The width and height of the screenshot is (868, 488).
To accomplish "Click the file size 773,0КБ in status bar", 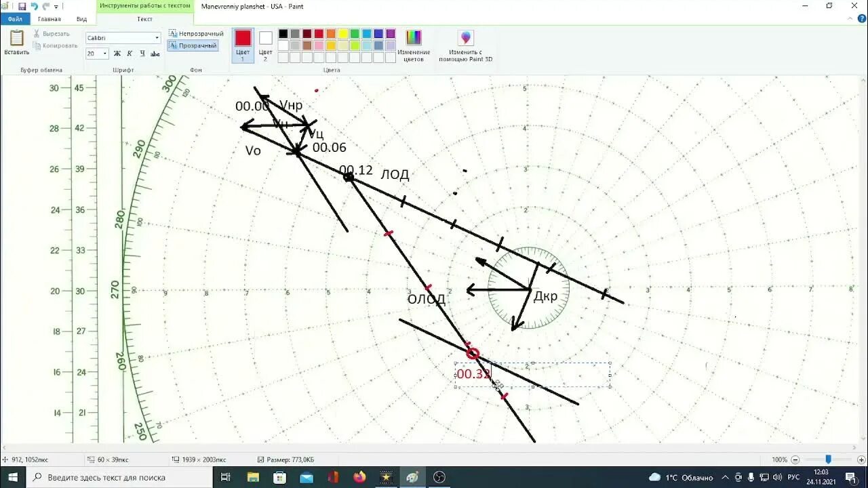I will (x=290, y=460).
